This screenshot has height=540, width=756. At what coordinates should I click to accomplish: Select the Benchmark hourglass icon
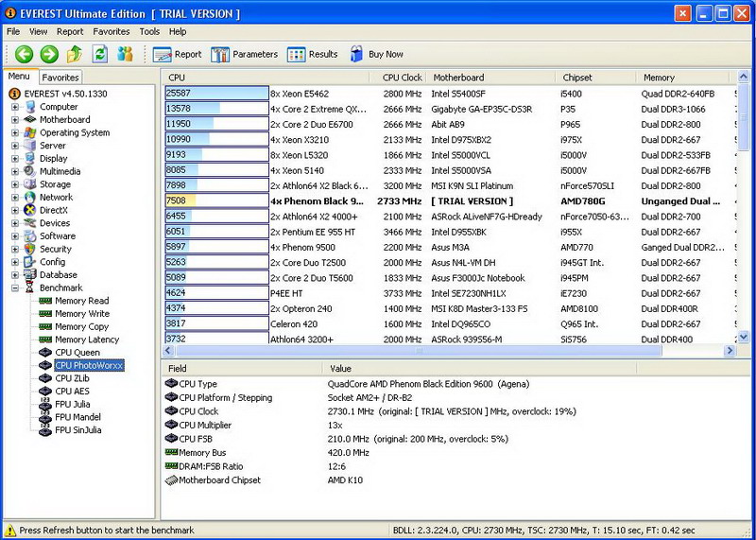[30, 288]
